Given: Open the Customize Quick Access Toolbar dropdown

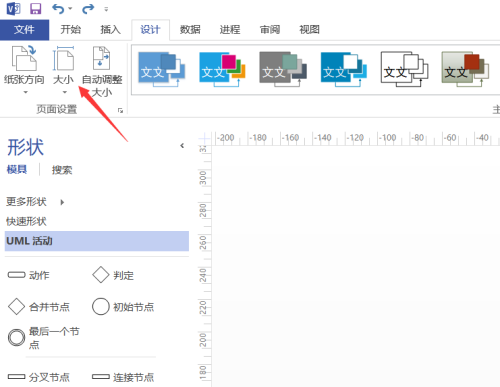Looking at the screenshot, I should [106, 9].
